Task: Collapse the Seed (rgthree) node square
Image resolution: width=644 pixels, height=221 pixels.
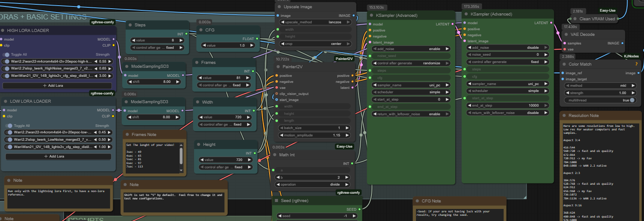Action: (277, 201)
